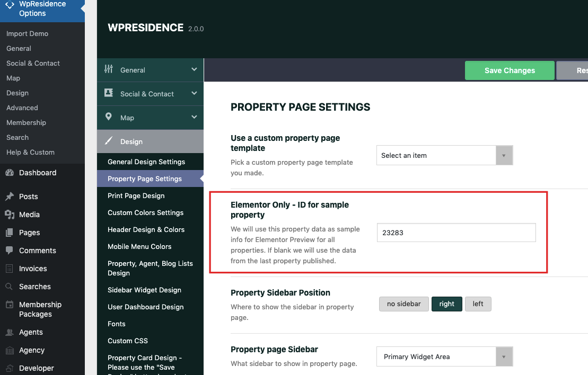
Task: Click the Posts pushpin icon
Action: tap(10, 197)
